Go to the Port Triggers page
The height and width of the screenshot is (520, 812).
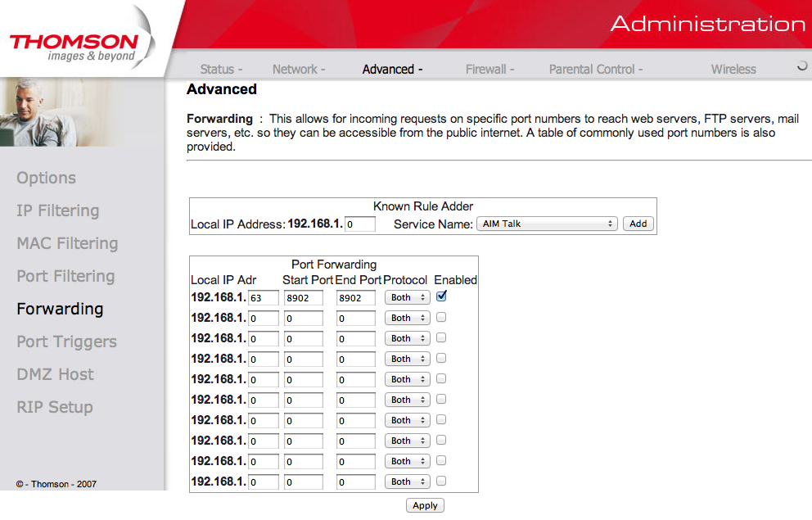pos(67,341)
